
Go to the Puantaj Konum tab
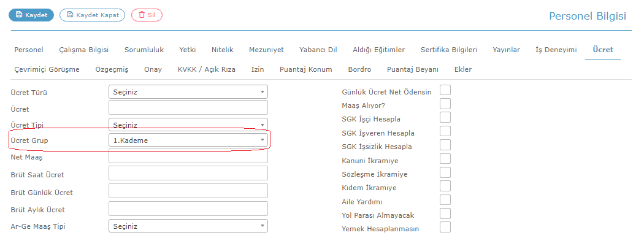click(305, 69)
